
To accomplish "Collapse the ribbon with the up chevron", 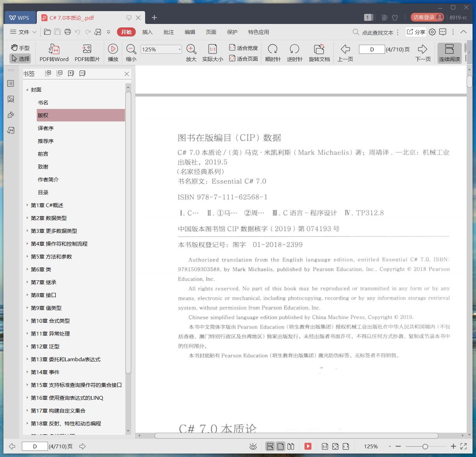I will tap(464, 32).
